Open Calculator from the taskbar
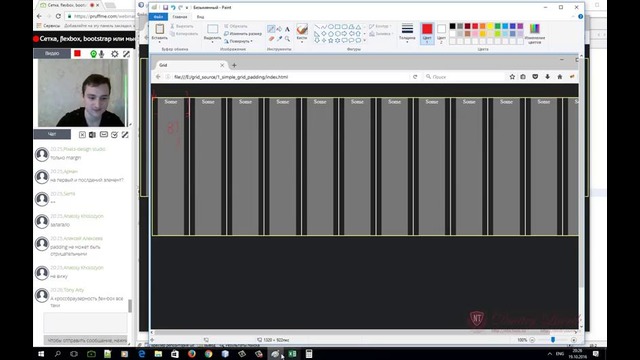 [x=309, y=354]
